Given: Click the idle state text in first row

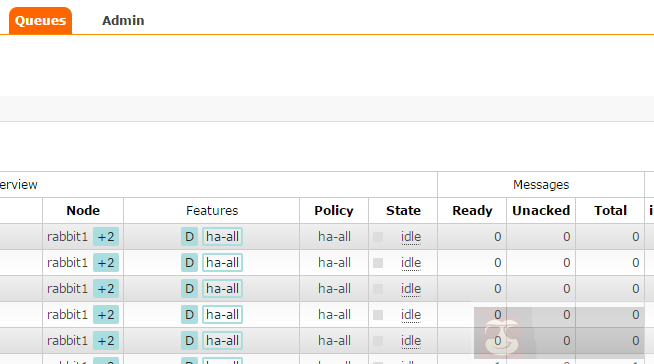Looking at the screenshot, I should (411, 237).
